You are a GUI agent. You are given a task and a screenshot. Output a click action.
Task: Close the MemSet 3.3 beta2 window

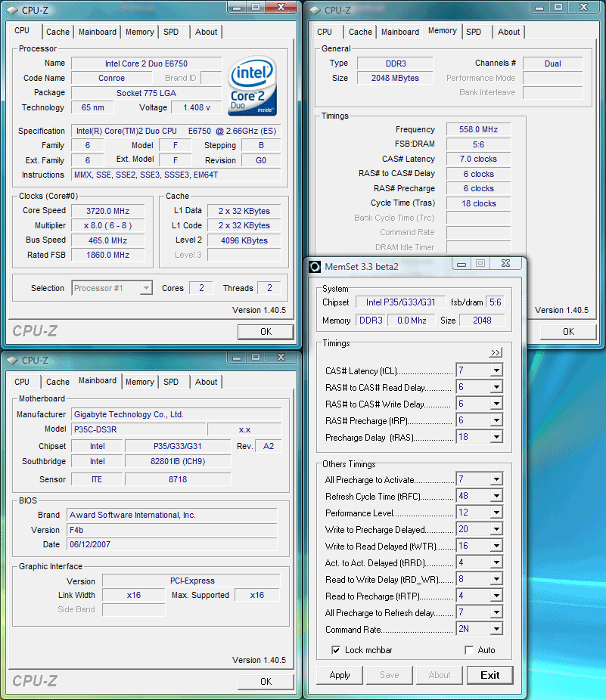coord(505,264)
